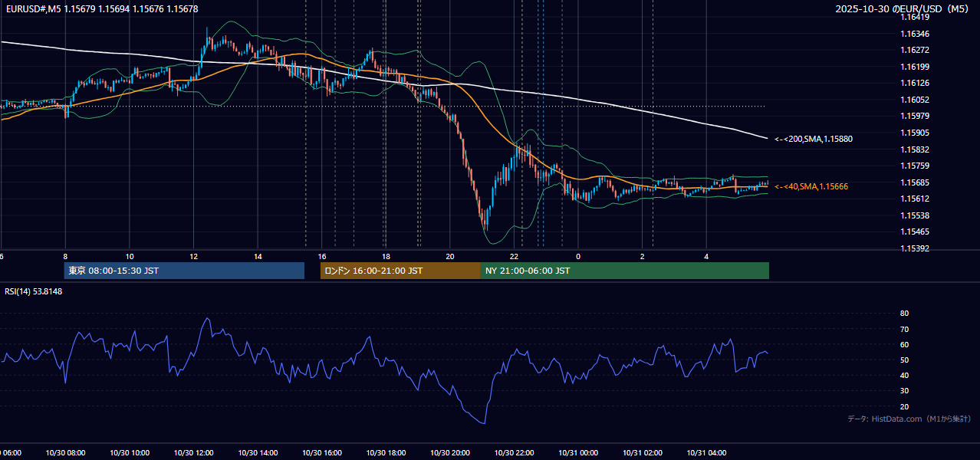Click hour tick 18 under the price chart
Image resolution: width=980 pixels, height=460 pixels.
coord(386,256)
